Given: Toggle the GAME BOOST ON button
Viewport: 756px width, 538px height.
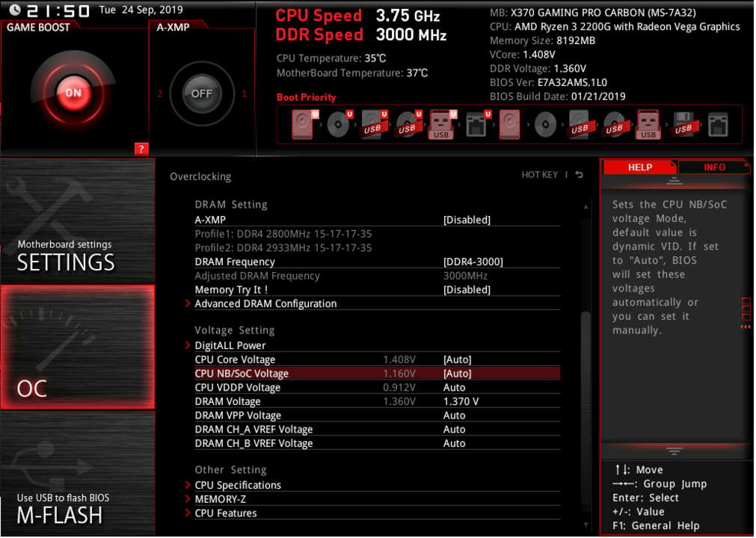Looking at the screenshot, I should (x=73, y=93).
